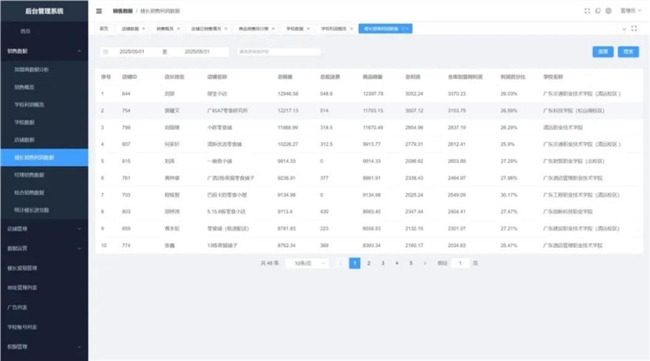Click store ID 803 cell
This screenshot has width=650, height=361.
[x=126, y=212]
